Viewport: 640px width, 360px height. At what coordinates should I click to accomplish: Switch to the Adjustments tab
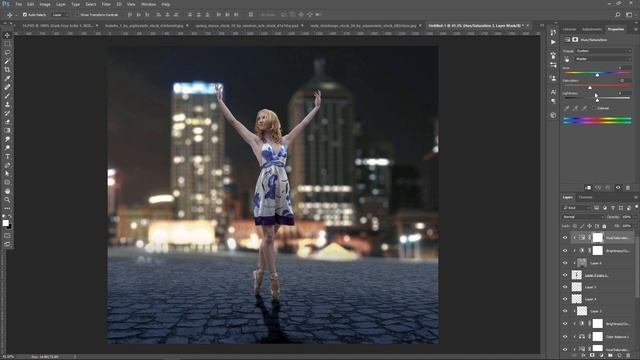[x=591, y=29]
